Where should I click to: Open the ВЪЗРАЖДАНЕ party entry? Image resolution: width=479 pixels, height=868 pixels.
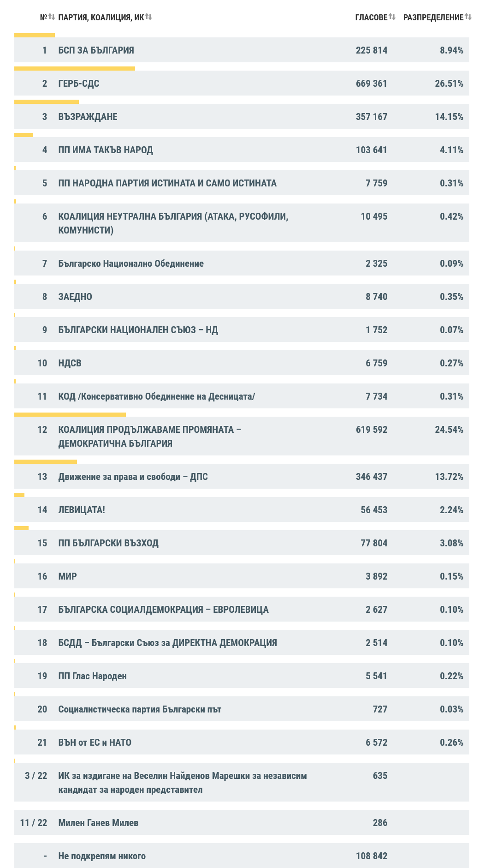pos(88,117)
